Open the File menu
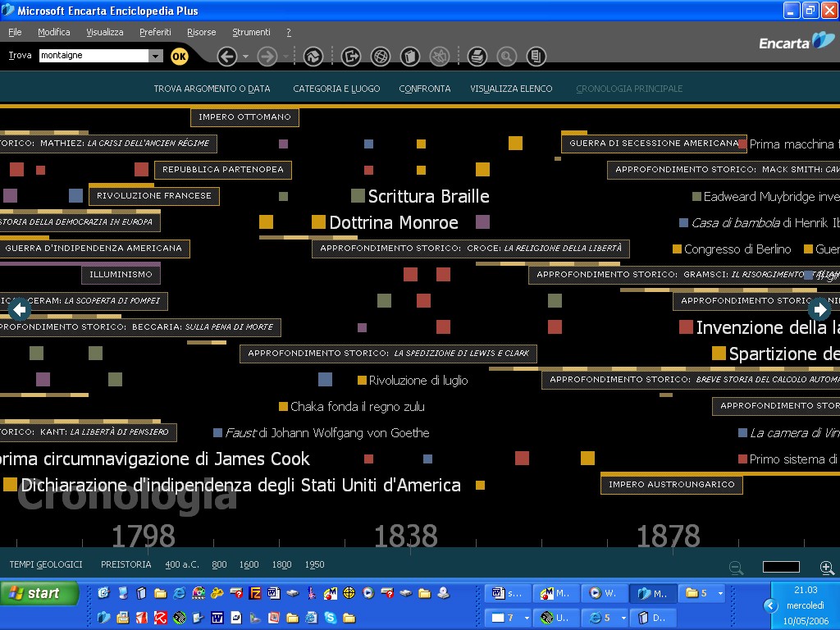The image size is (840, 630). point(15,32)
